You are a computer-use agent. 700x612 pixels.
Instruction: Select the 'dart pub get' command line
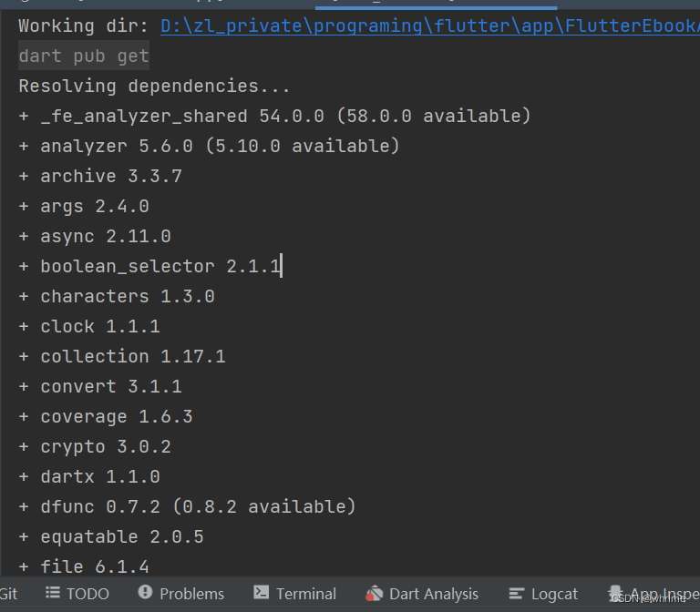(x=84, y=56)
